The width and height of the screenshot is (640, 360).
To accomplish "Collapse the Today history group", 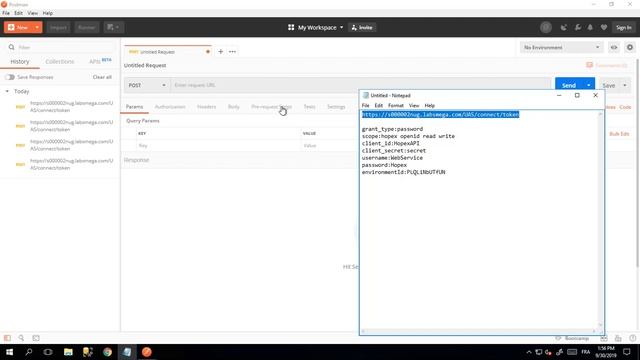I will click(7, 91).
